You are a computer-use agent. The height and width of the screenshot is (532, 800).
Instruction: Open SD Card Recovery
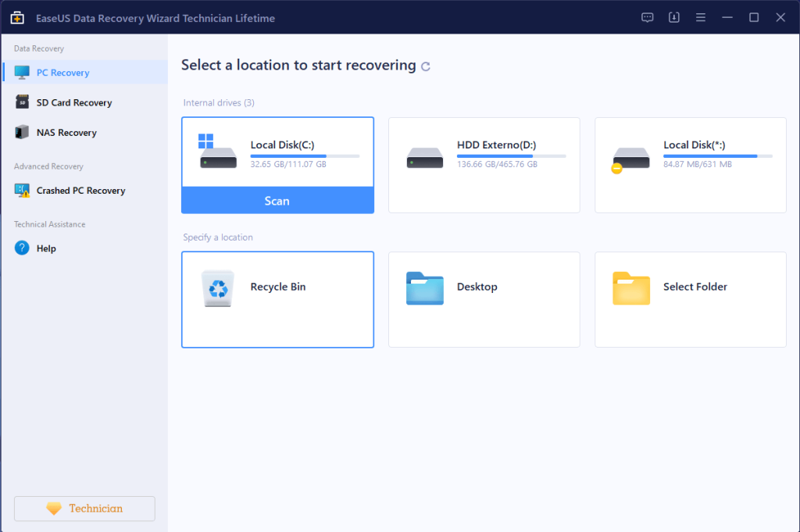click(x=85, y=102)
